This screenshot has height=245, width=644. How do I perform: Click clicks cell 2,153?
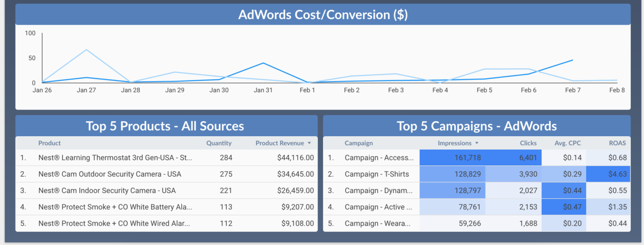[514, 207]
